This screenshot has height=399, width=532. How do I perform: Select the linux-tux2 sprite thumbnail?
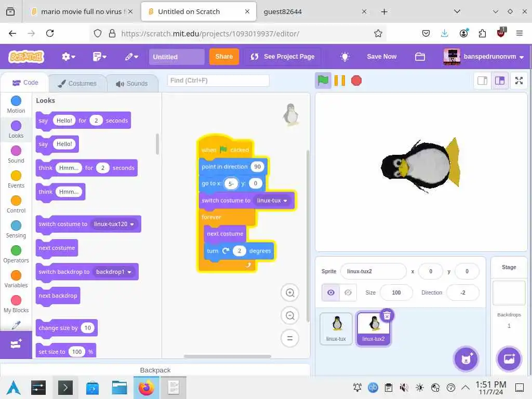click(373, 328)
